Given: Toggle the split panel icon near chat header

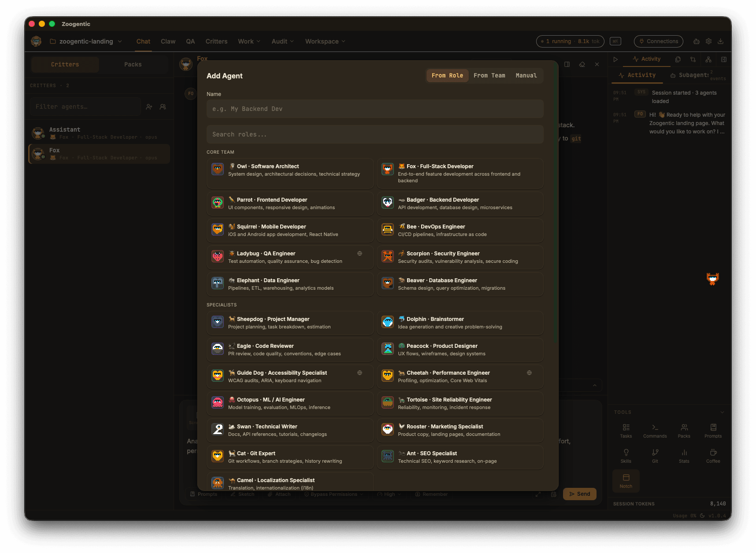Looking at the screenshot, I should point(567,64).
